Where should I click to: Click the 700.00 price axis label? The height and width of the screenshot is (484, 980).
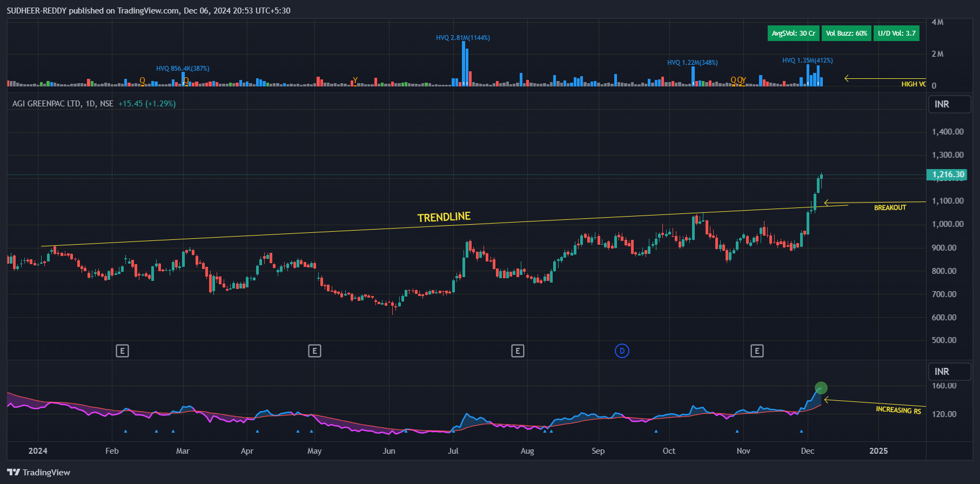coord(944,294)
